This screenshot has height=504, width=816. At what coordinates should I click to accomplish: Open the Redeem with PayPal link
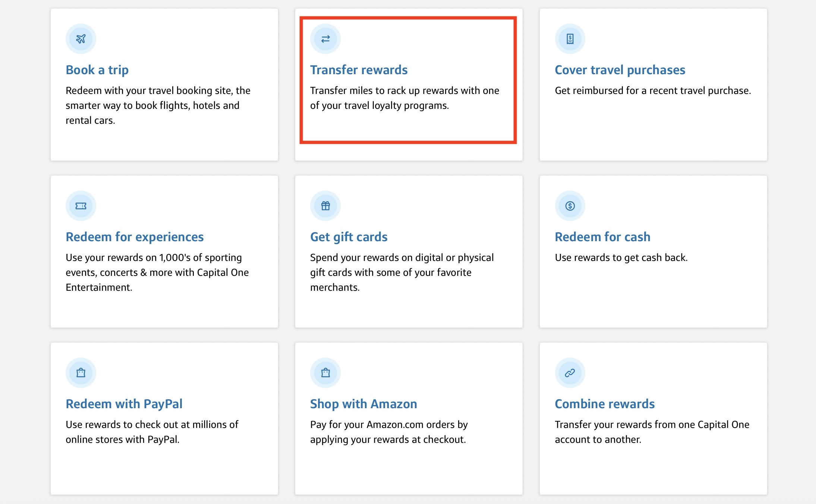(x=124, y=404)
